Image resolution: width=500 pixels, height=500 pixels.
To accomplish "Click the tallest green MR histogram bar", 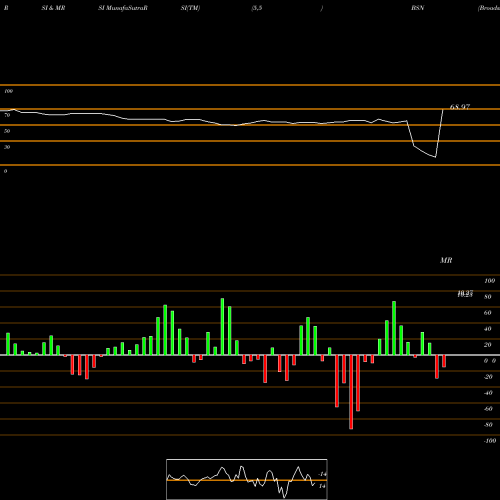I will (x=222, y=327).
